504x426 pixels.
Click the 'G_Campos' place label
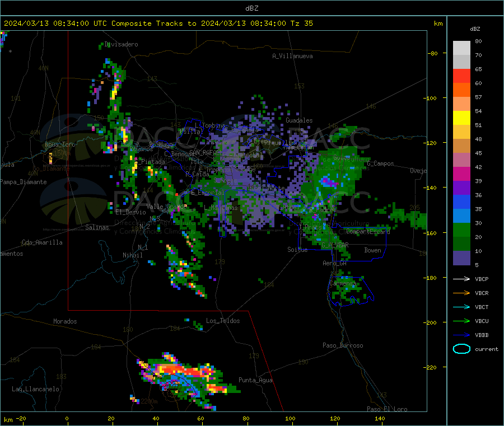point(381,163)
